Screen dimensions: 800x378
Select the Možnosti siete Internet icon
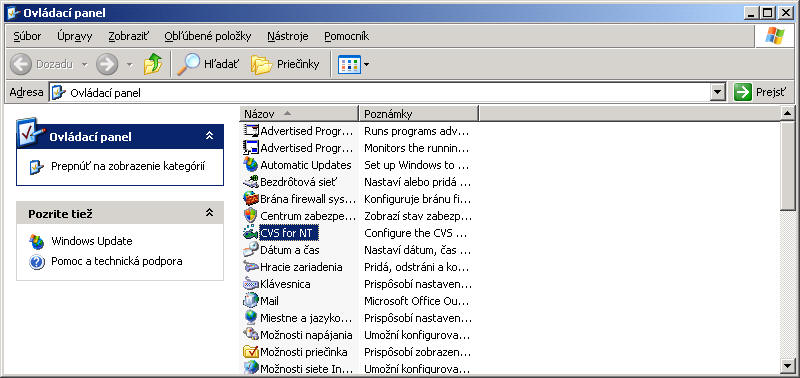pyautogui.click(x=251, y=367)
